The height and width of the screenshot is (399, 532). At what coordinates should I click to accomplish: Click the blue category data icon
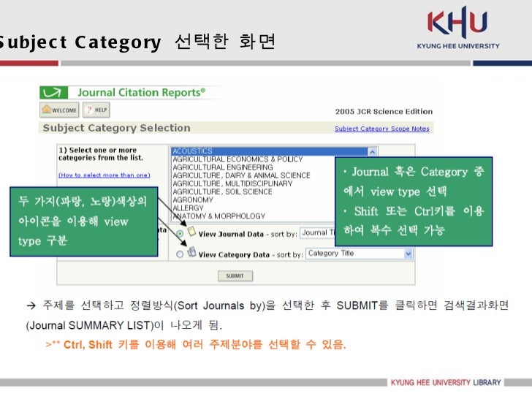[191, 251]
